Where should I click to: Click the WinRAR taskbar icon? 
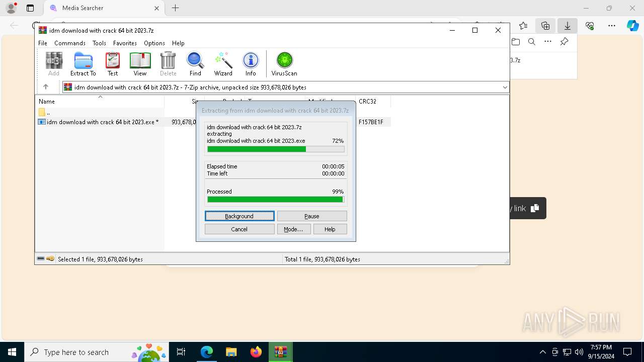click(x=280, y=352)
